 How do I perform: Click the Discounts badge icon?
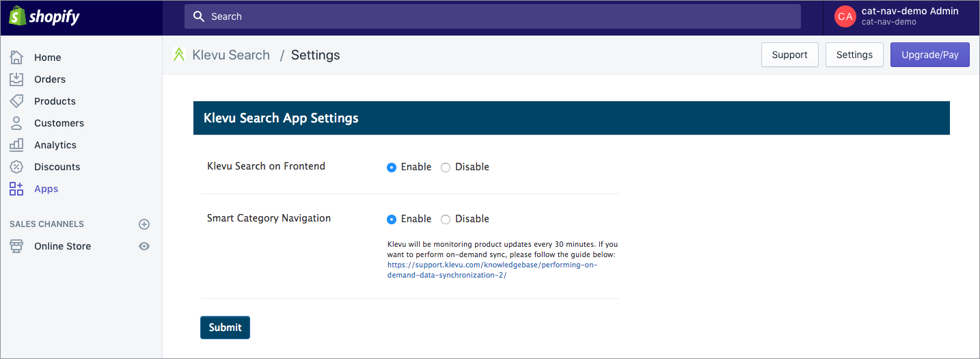(16, 167)
